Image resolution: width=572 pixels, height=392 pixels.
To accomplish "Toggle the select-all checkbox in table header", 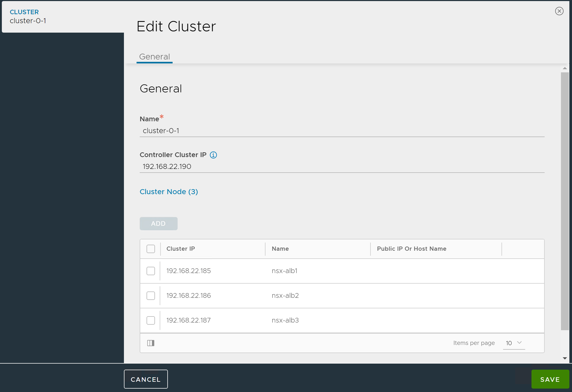I will 151,249.
